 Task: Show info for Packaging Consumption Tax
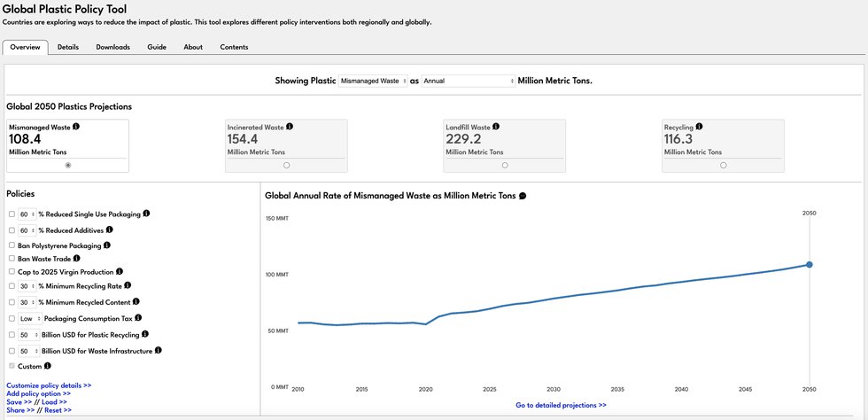(138, 318)
